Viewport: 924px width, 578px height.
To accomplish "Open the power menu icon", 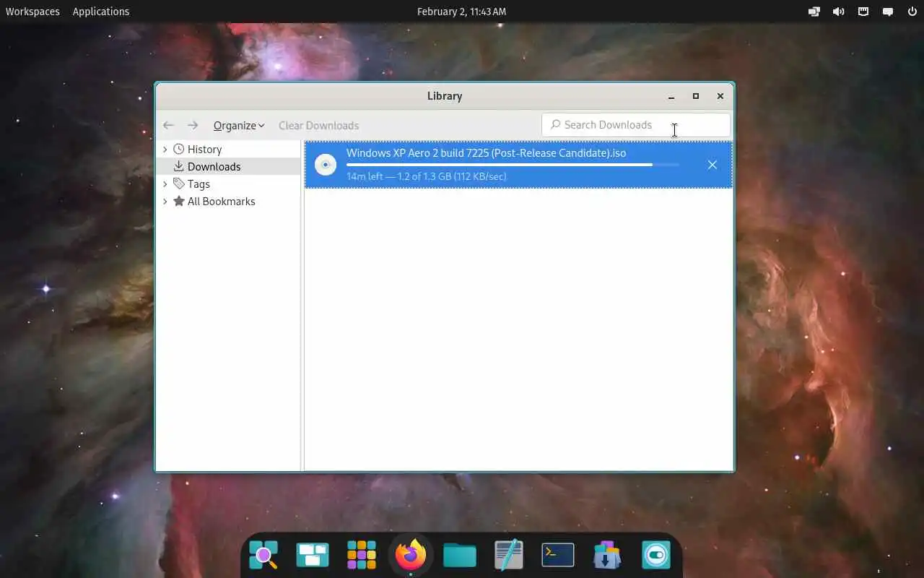I will tap(912, 12).
